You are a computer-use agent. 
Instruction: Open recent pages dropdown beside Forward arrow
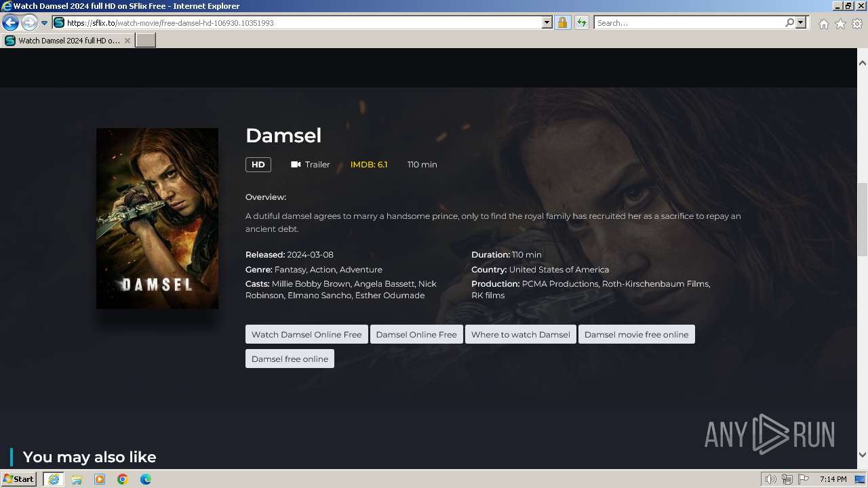(x=44, y=23)
